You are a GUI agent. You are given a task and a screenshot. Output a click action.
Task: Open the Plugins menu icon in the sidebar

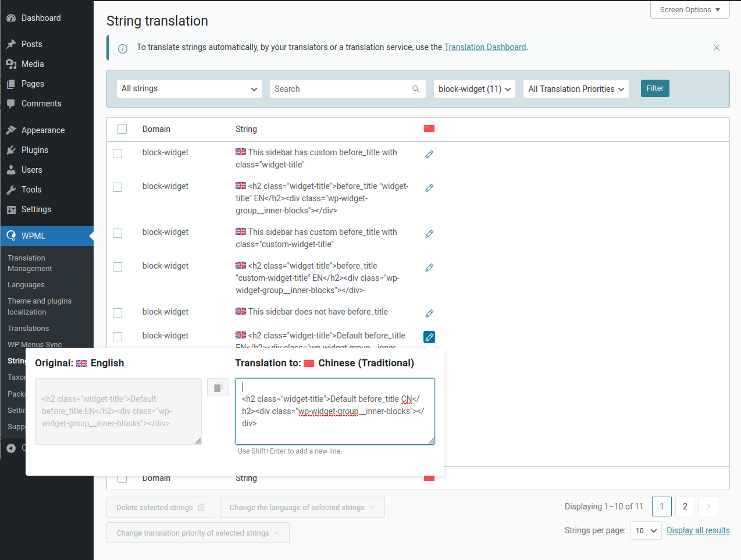coord(11,150)
